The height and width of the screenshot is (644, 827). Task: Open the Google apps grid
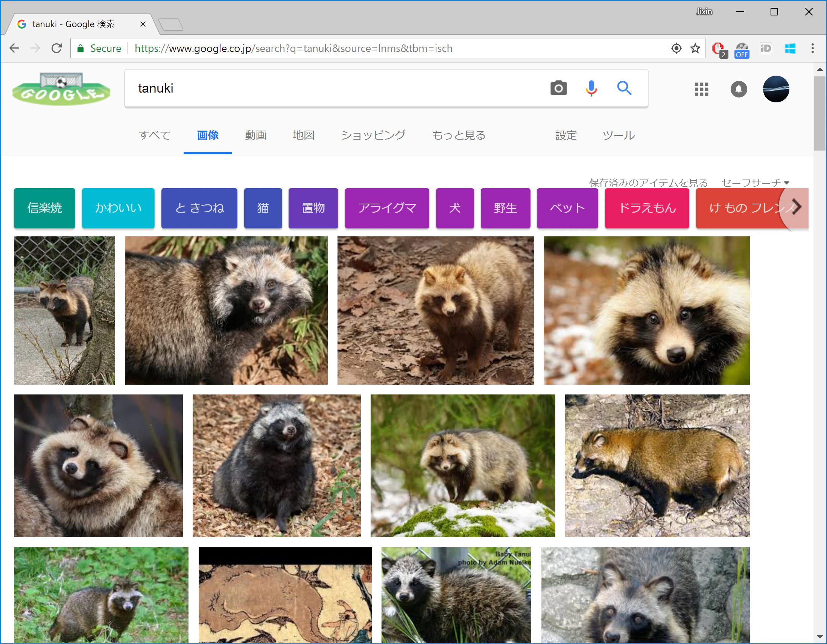point(701,90)
